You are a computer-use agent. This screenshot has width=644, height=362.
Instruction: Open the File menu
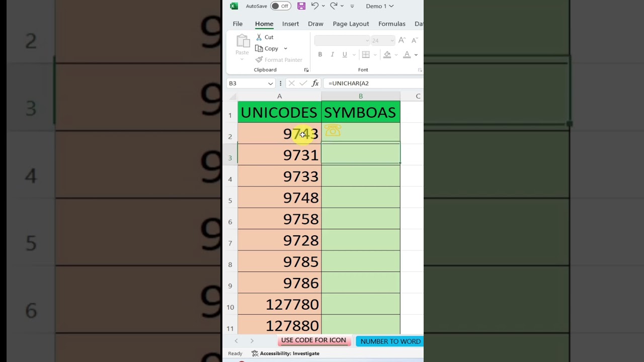click(237, 24)
